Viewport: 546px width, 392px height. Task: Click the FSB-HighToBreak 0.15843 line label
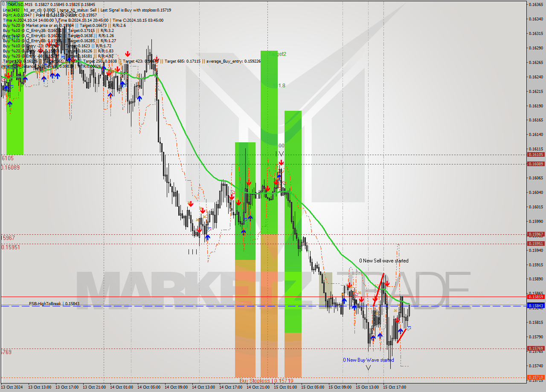54,303
